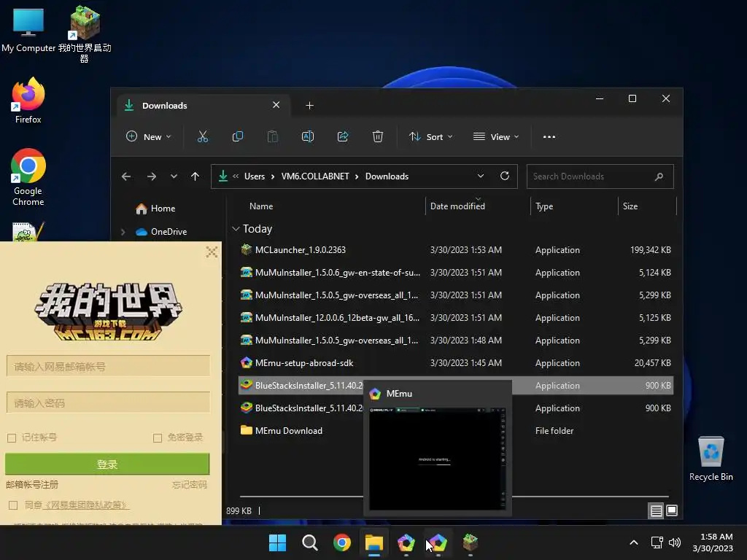
Task: Tick the privacy policy agreement checkbox
Action: tap(13, 505)
